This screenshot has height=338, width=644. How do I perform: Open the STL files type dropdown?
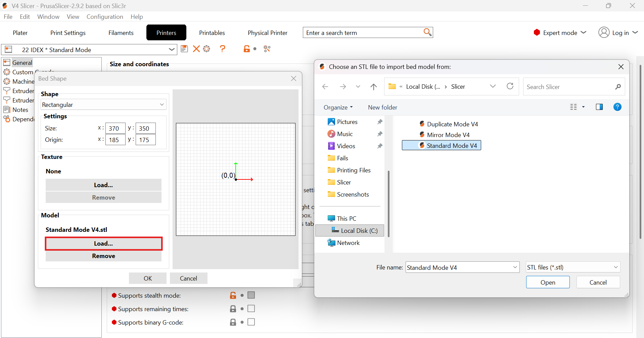(573, 267)
